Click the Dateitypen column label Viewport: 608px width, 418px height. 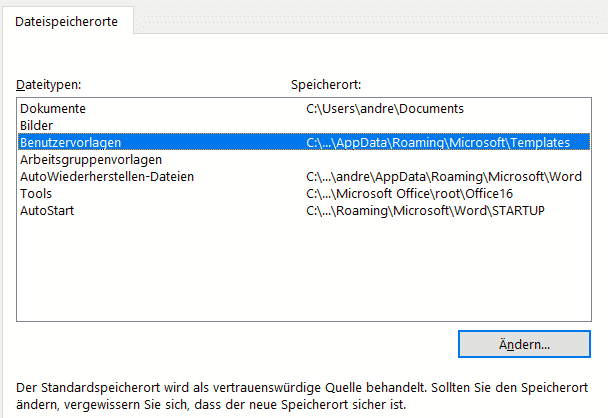pyautogui.click(x=49, y=84)
